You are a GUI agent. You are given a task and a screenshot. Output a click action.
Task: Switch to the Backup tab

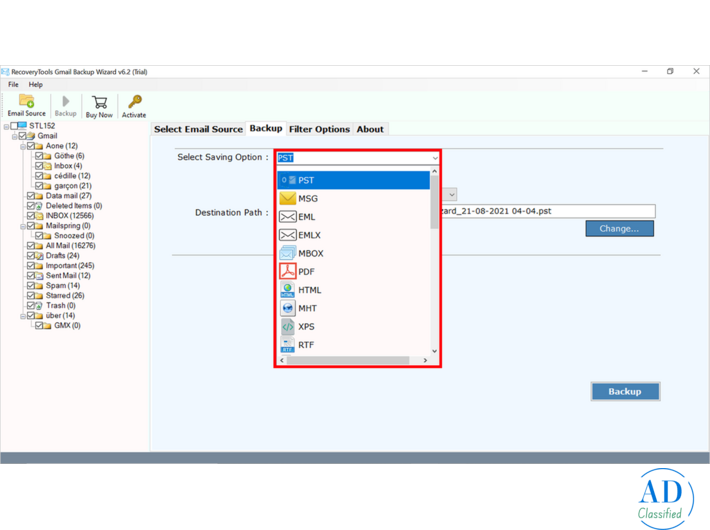(266, 128)
